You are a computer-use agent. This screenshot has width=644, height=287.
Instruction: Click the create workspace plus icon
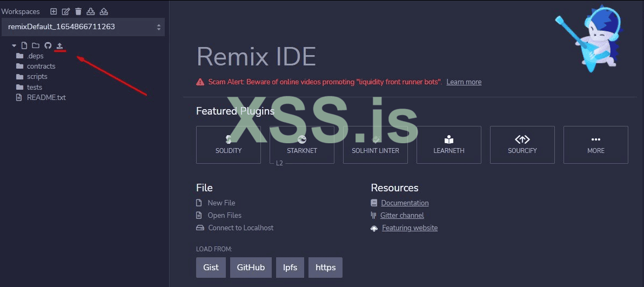[53, 11]
